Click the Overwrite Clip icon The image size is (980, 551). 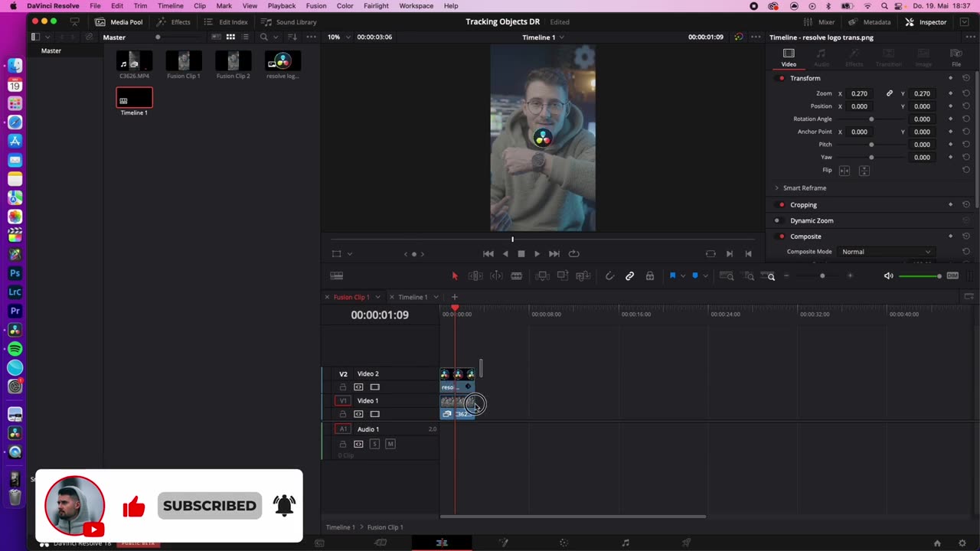[562, 276]
